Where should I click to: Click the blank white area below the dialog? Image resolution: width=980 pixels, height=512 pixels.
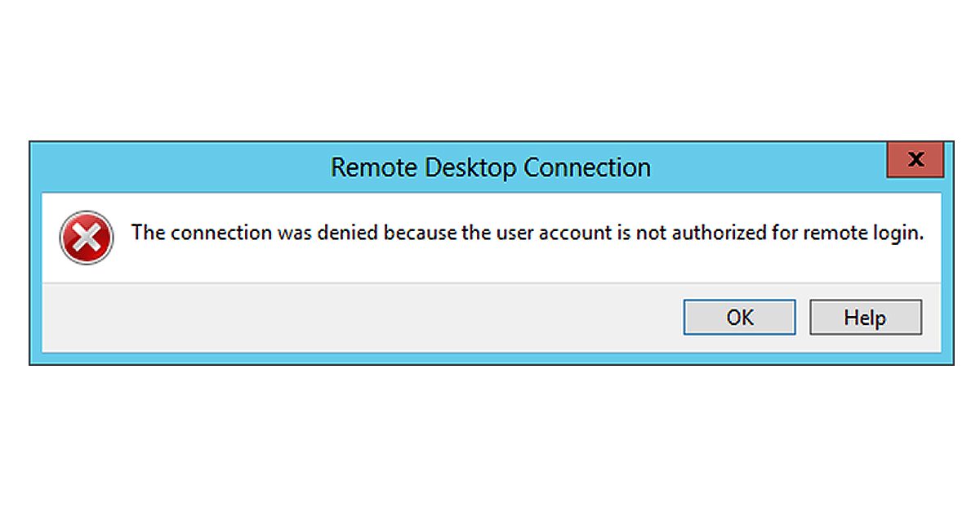point(490,441)
